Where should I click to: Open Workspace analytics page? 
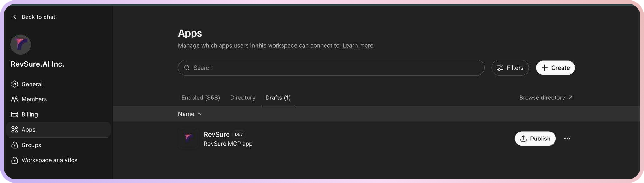(x=59, y=160)
